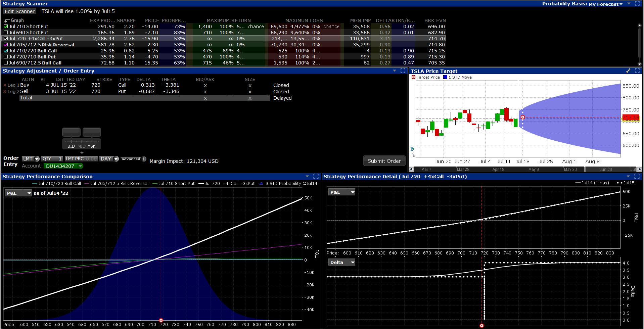Click forecast text TSLA will rise 1.00%
The height and width of the screenshot is (329, 644).
tap(78, 11)
